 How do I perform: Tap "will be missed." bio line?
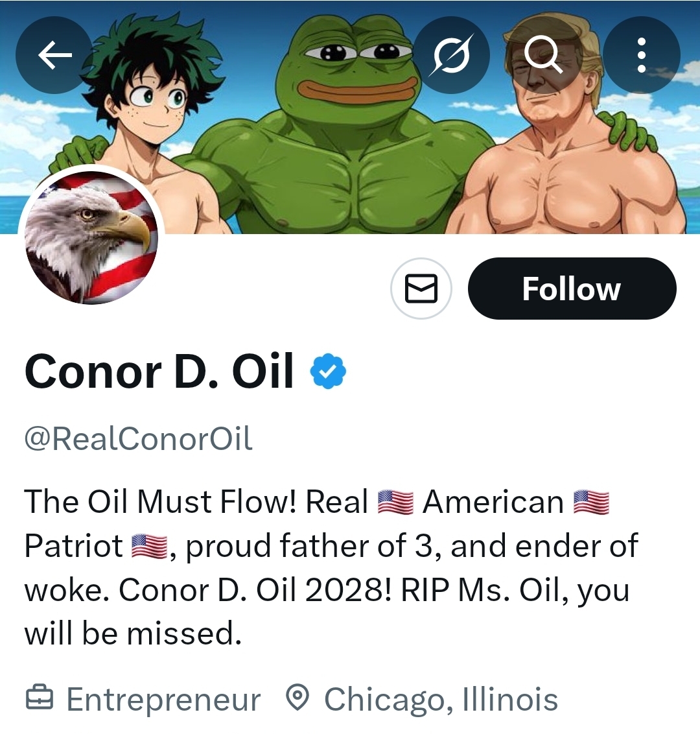point(133,633)
